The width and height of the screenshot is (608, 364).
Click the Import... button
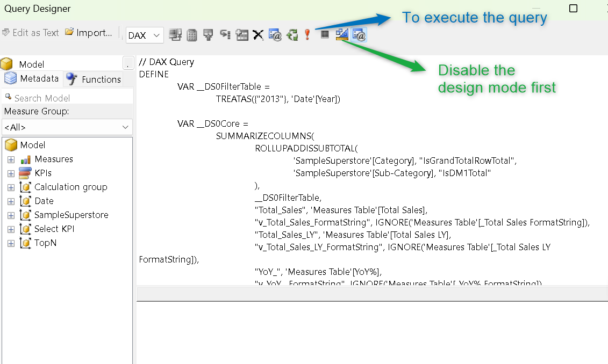click(89, 33)
